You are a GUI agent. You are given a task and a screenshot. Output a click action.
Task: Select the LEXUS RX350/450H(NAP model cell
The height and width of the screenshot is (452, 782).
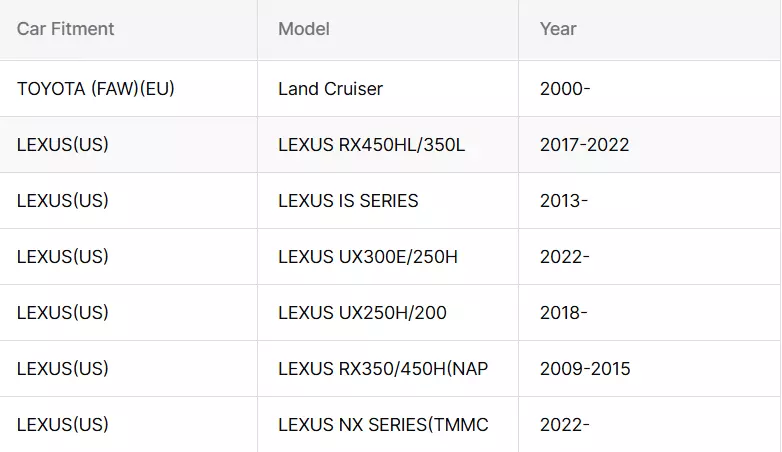click(x=383, y=369)
